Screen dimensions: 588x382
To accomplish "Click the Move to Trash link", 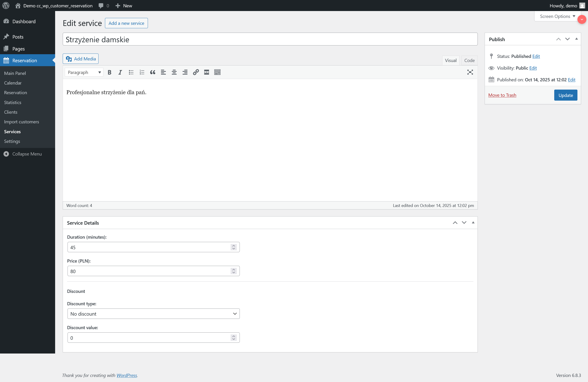I will [x=502, y=95].
